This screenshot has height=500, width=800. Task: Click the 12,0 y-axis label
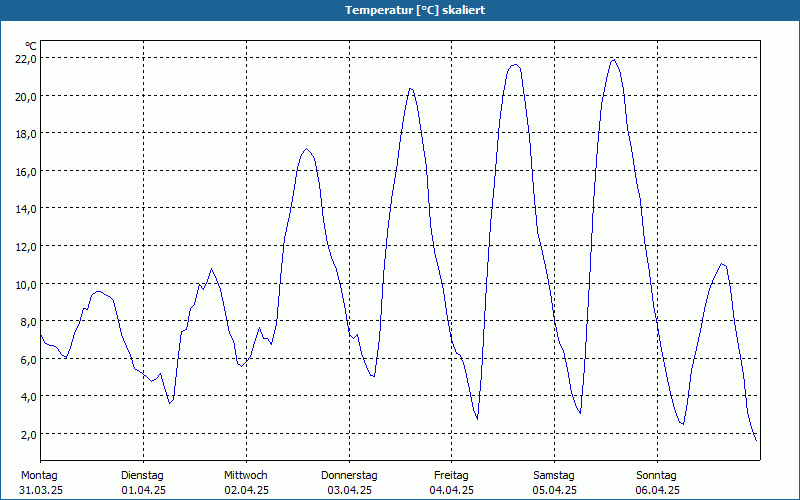[26, 246]
